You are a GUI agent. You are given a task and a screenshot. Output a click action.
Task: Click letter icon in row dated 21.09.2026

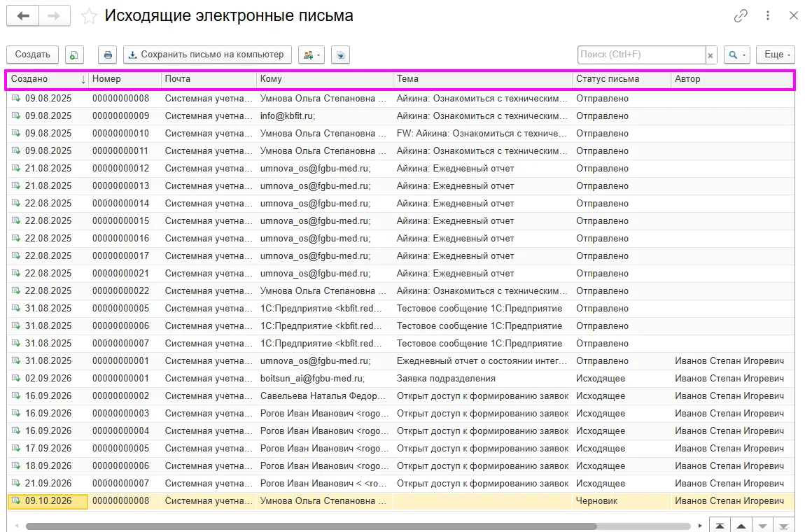[x=16, y=482]
